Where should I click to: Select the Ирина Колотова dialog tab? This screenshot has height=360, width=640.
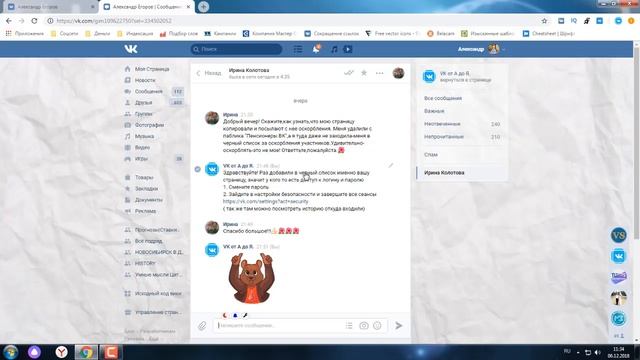tap(462, 173)
